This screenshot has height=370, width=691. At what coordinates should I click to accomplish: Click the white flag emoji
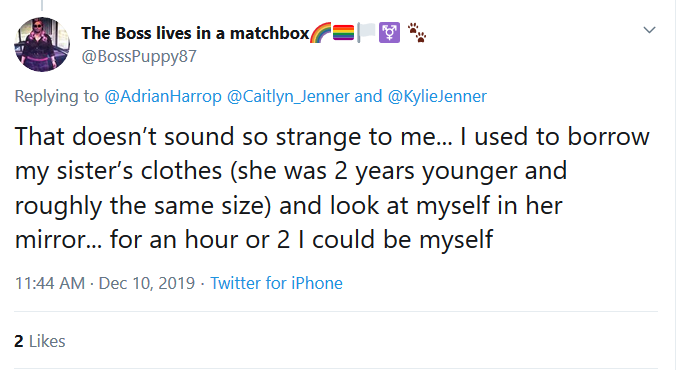366,33
